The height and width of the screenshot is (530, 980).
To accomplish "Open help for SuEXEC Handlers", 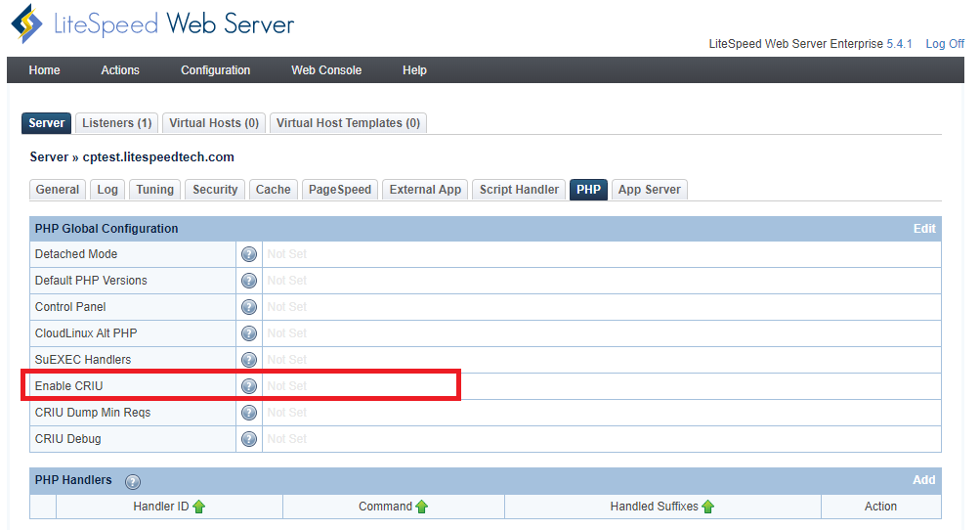I will pos(249,360).
